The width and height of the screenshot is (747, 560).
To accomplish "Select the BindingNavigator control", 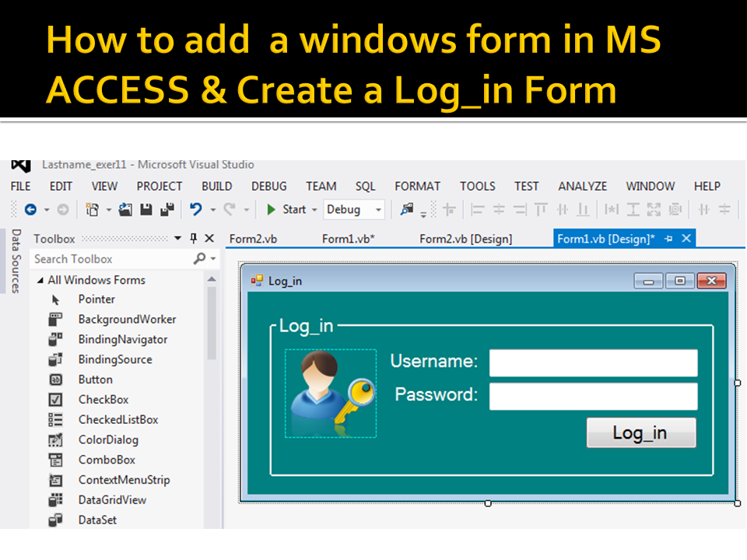I will tap(122, 339).
